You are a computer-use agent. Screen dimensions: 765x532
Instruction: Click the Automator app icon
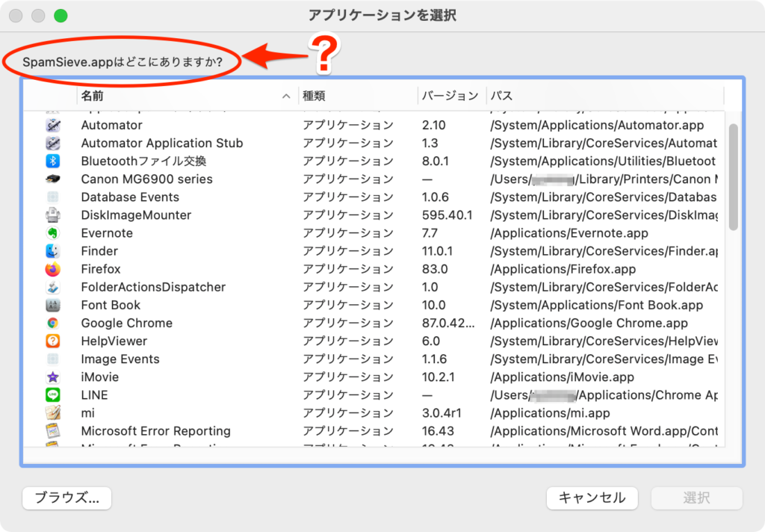click(53, 125)
